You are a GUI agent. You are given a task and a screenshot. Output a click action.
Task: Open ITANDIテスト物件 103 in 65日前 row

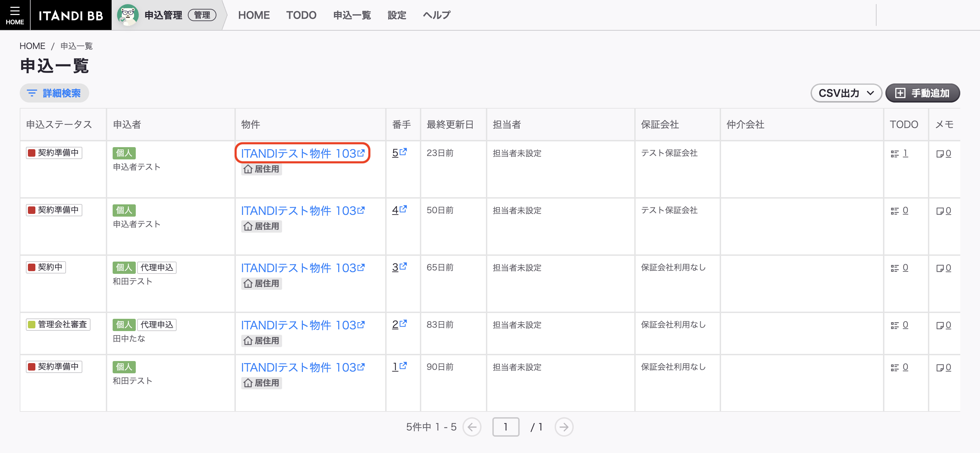tap(303, 268)
